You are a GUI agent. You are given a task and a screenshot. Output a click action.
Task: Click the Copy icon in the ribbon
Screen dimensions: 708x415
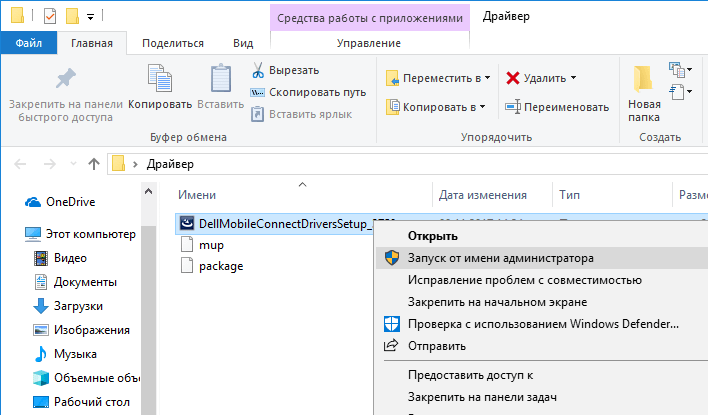(x=159, y=78)
